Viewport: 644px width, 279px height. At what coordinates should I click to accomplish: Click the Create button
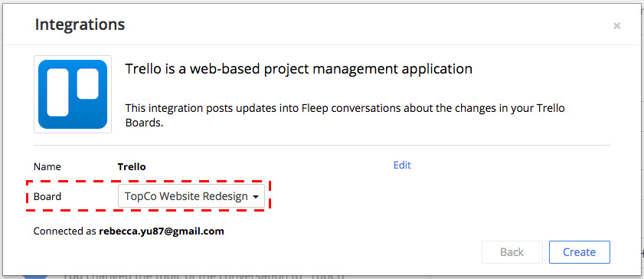tap(579, 252)
